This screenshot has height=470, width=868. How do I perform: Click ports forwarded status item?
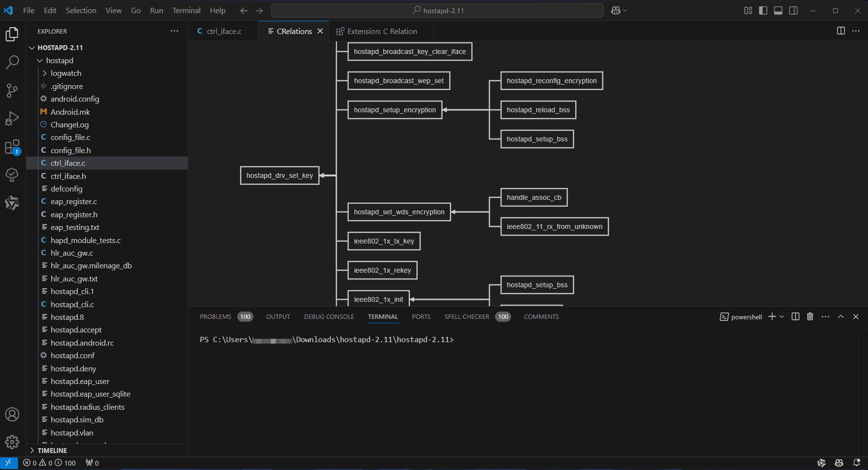(92, 463)
